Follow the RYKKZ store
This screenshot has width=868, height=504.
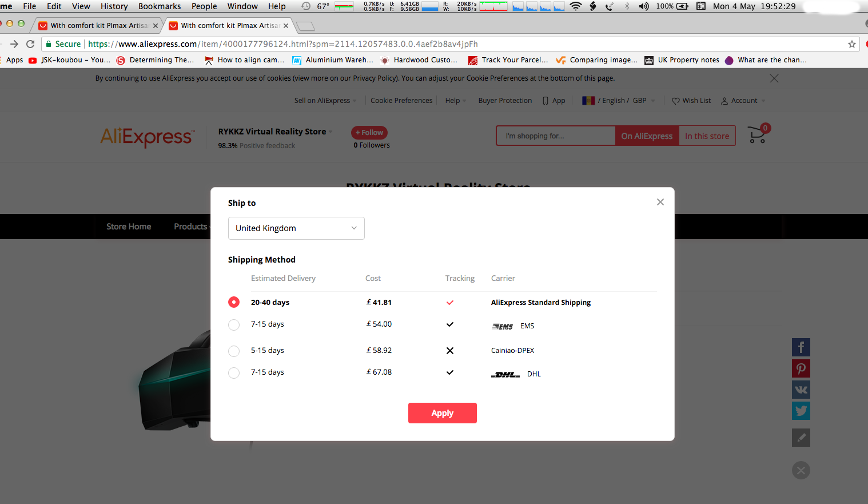tap(369, 133)
